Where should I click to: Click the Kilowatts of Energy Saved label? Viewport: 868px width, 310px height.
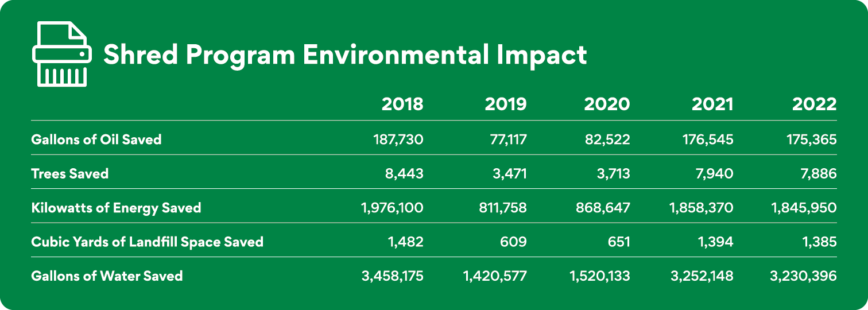116,207
